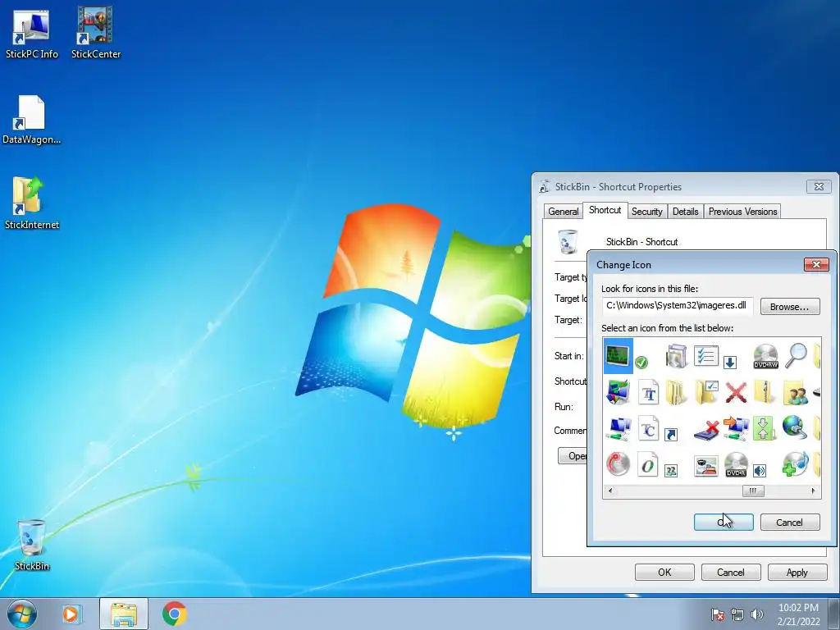Select the monitor with paintbrush personalization icon
The width and height of the screenshot is (840, 630).
[x=618, y=392]
